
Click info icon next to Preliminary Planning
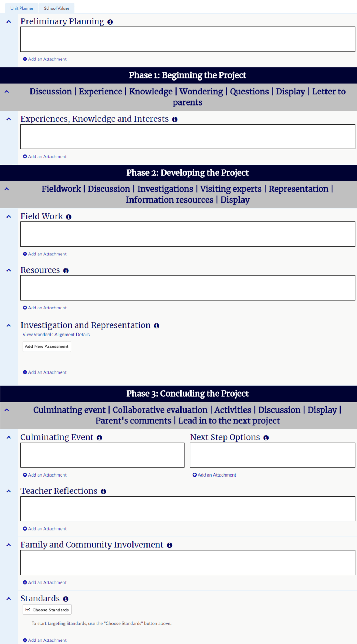[x=110, y=22]
